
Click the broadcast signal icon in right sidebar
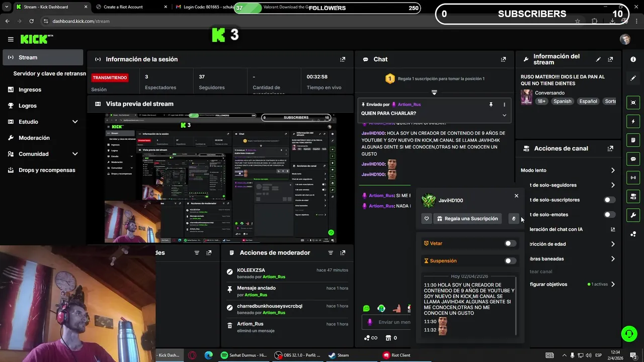point(633,177)
